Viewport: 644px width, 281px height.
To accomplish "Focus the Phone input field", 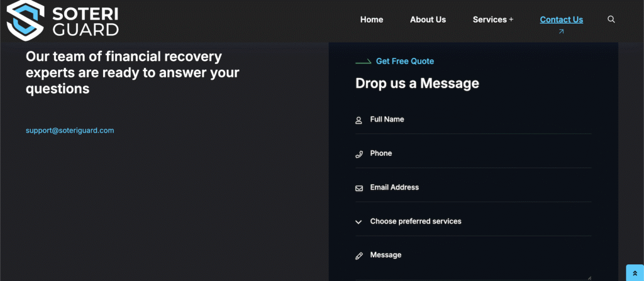I will pos(478,153).
